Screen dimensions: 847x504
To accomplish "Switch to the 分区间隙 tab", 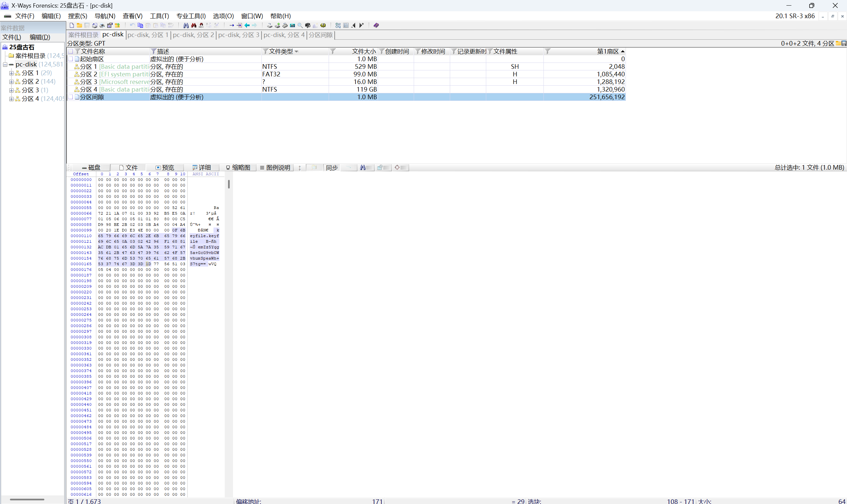I will click(x=320, y=35).
